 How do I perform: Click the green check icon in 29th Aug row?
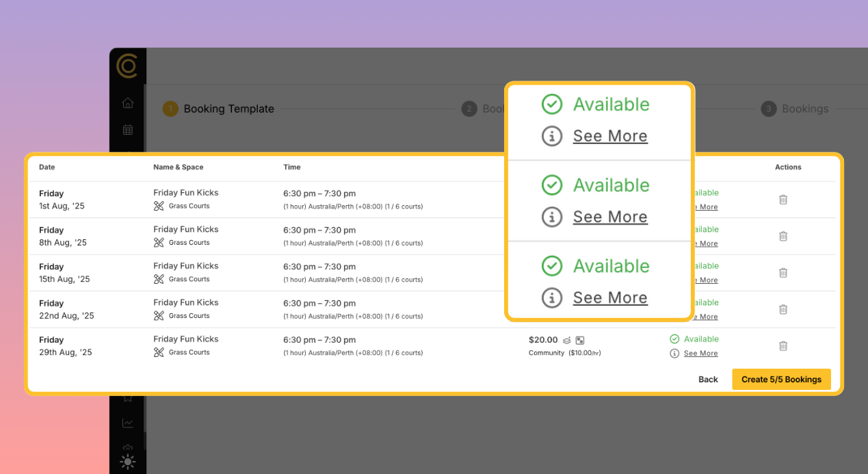(x=674, y=339)
